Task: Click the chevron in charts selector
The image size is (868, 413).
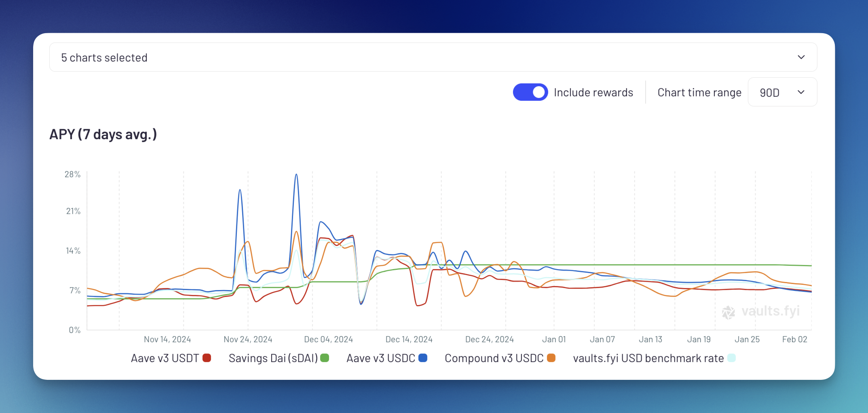Action: point(801,57)
